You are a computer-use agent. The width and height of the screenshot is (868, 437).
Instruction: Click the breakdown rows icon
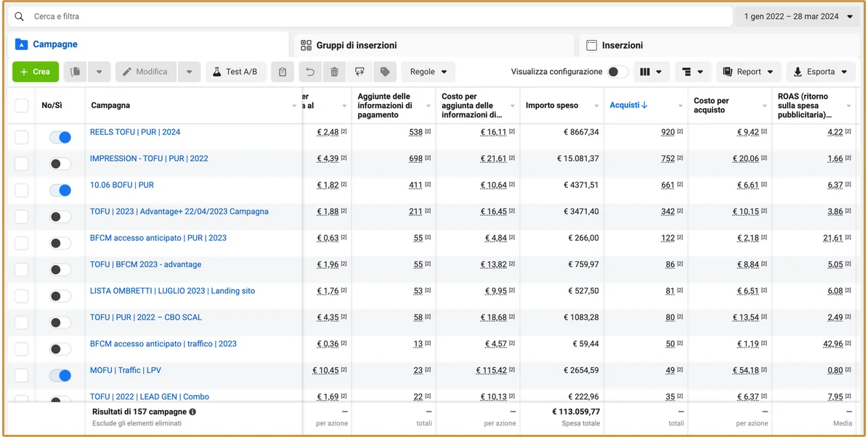tap(687, 72)
